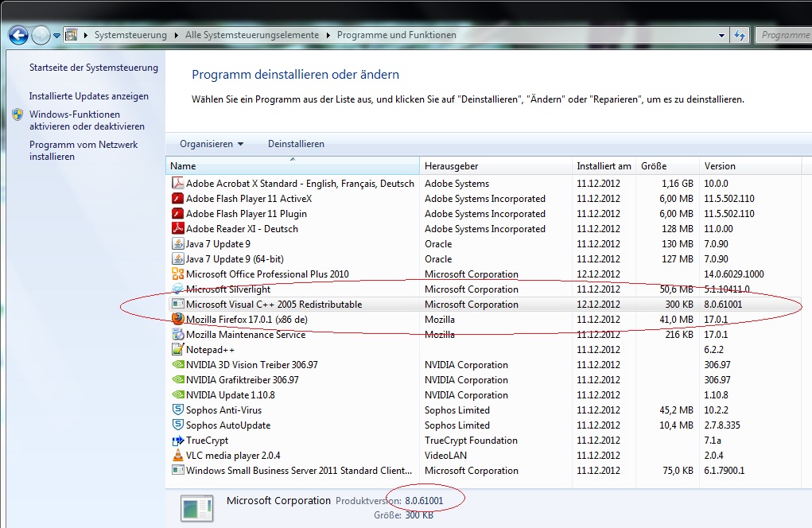Expand arrow after 'Alle Systemsteuerungselemente' breadcrumb
Screen dimensions: 812x528
(x=328, y=35)
